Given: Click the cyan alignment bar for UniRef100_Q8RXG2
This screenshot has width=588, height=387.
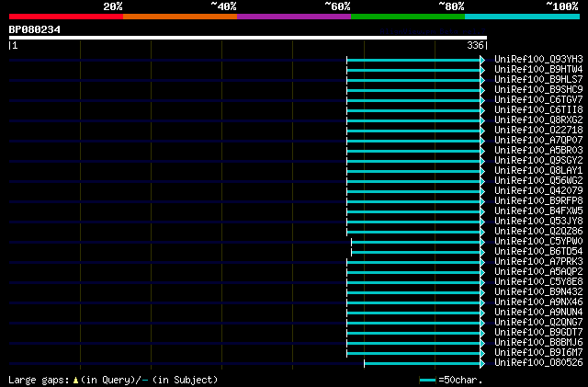Looking at the screenshot, I should tap(413, 120).
